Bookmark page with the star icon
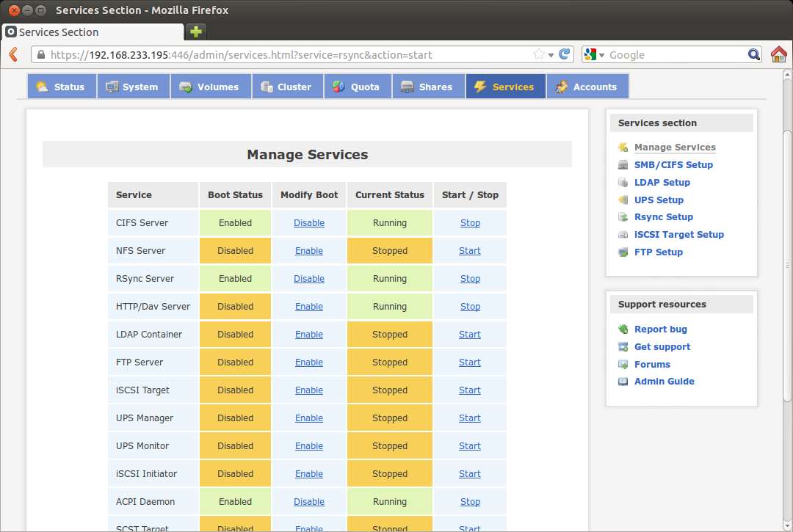 coord(538,54)
